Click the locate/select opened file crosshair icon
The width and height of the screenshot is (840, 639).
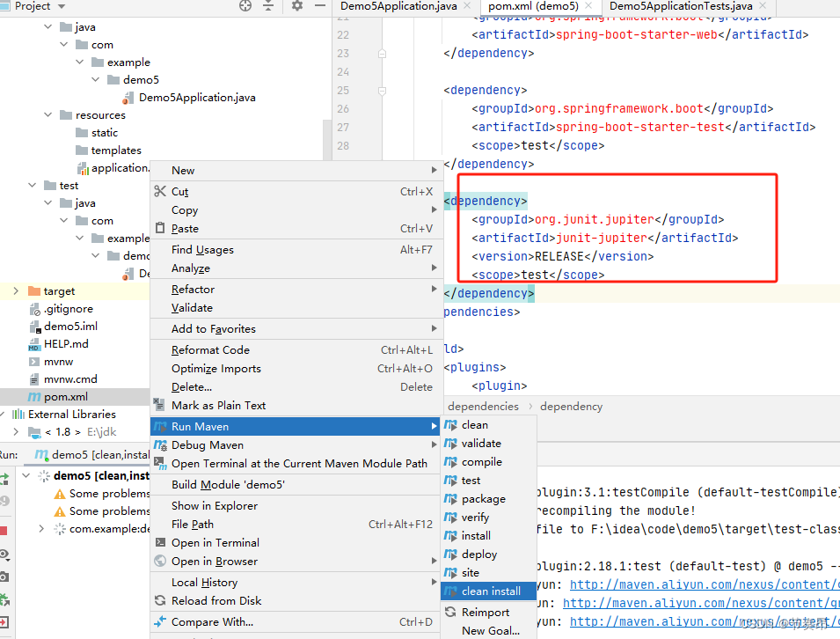[x=245, y=6]
